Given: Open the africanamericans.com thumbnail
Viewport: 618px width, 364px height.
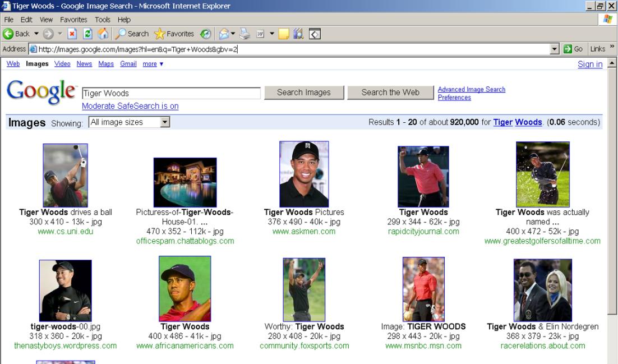Looking at the screenshot, I should pos(185,289).
